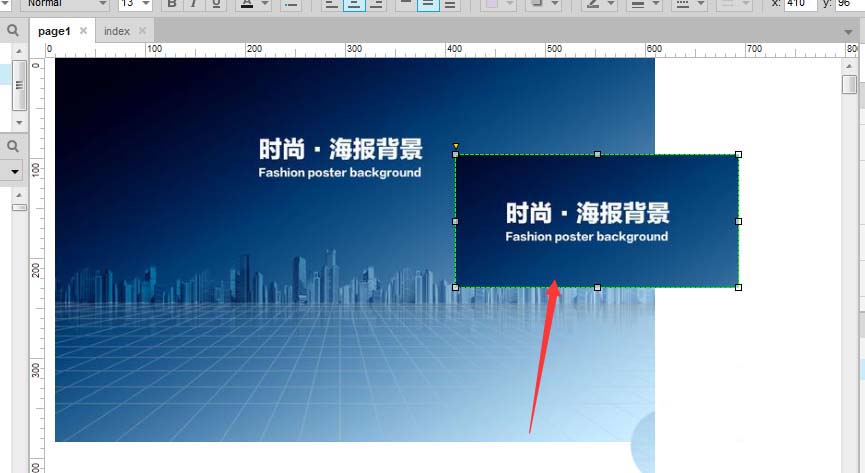Toggle italic text formatting
Screen dimensions: 865x473
coord(192,4)
